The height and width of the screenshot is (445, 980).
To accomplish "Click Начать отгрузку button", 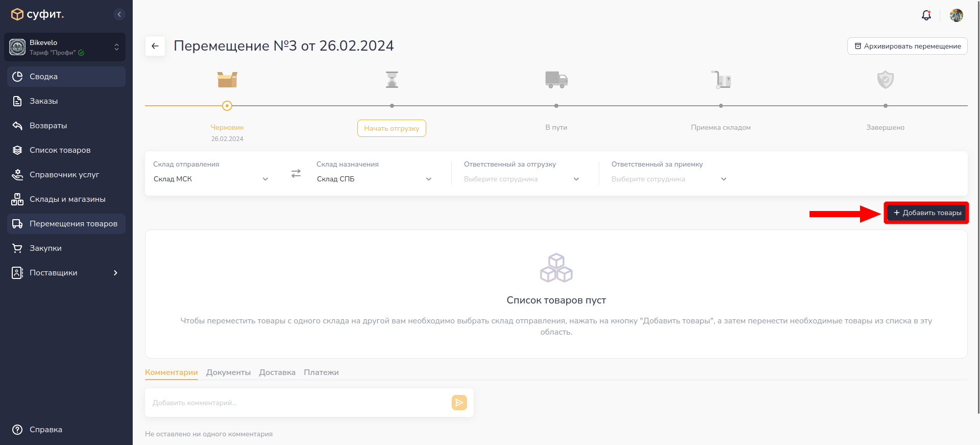I will point(391,128).
